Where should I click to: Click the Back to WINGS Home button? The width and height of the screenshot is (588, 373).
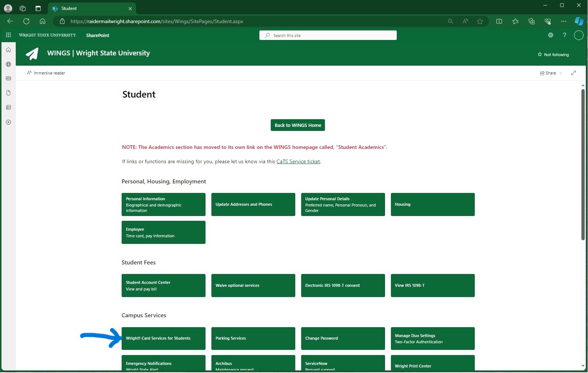(x=297, y=125)
